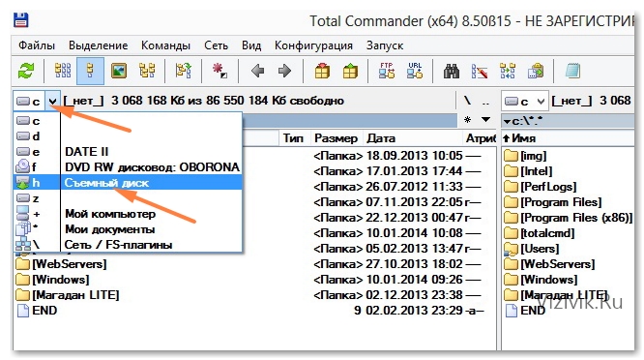Go to root with backslash button

point(467,101)
